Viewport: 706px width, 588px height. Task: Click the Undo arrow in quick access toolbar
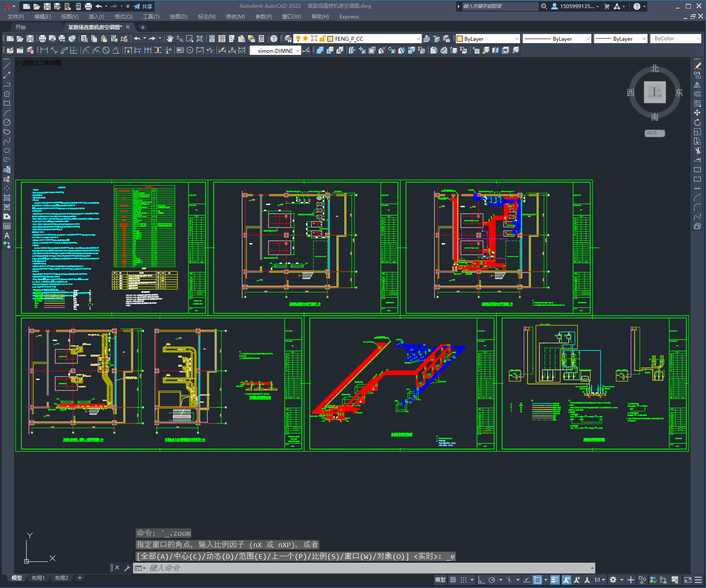pos(99,6)
